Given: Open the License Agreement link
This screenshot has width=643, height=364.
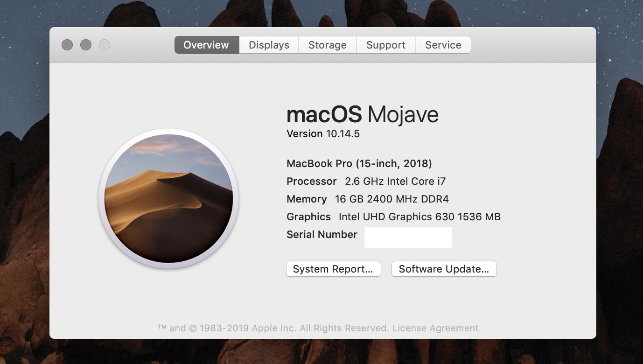Looking at the screenshot, I should (x=435, y=328).
